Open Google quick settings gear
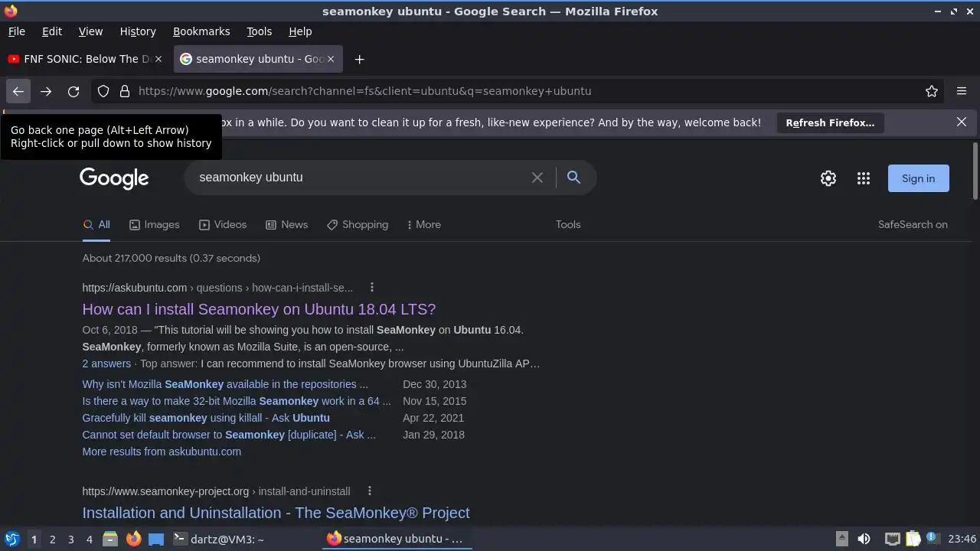This screenshot has height=551, width=980. click(x=828, y=178)
